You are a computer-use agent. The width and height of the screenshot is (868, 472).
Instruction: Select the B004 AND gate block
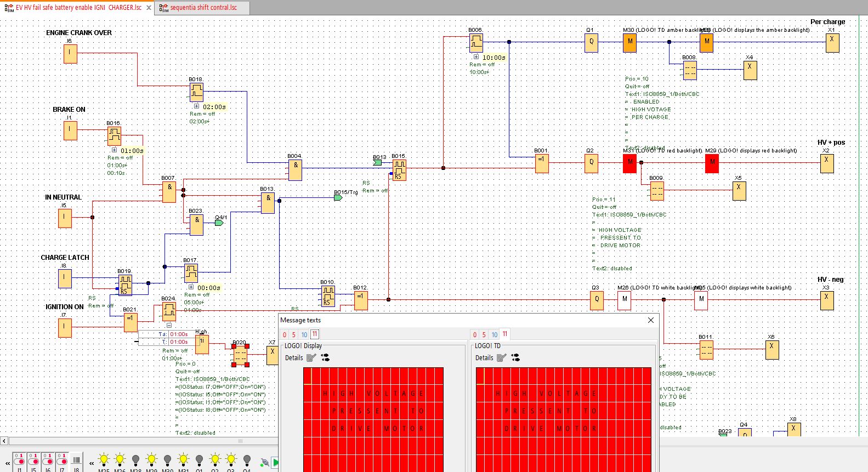pyautogui.click(x=295, y=170)
